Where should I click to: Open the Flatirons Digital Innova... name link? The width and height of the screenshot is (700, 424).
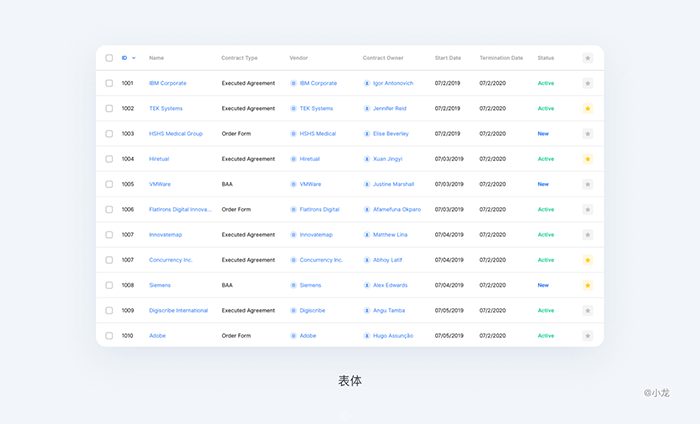coord(180,209)
